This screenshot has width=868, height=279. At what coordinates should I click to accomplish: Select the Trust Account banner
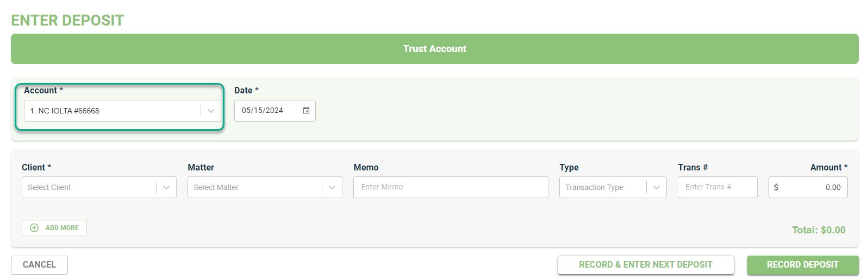coord(435,49)
